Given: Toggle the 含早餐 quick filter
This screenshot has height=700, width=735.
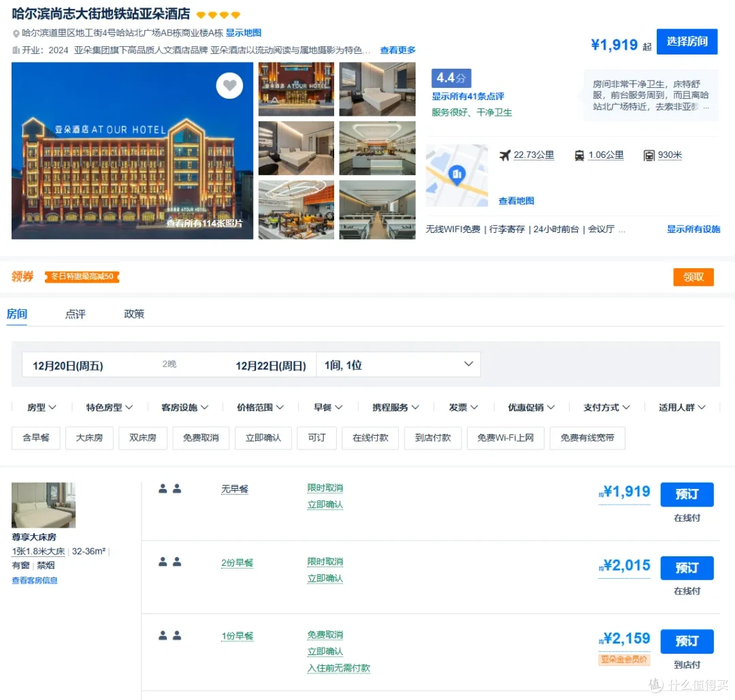Looking at the screenshot, I should pyautogui.click(x=36, y=438).
